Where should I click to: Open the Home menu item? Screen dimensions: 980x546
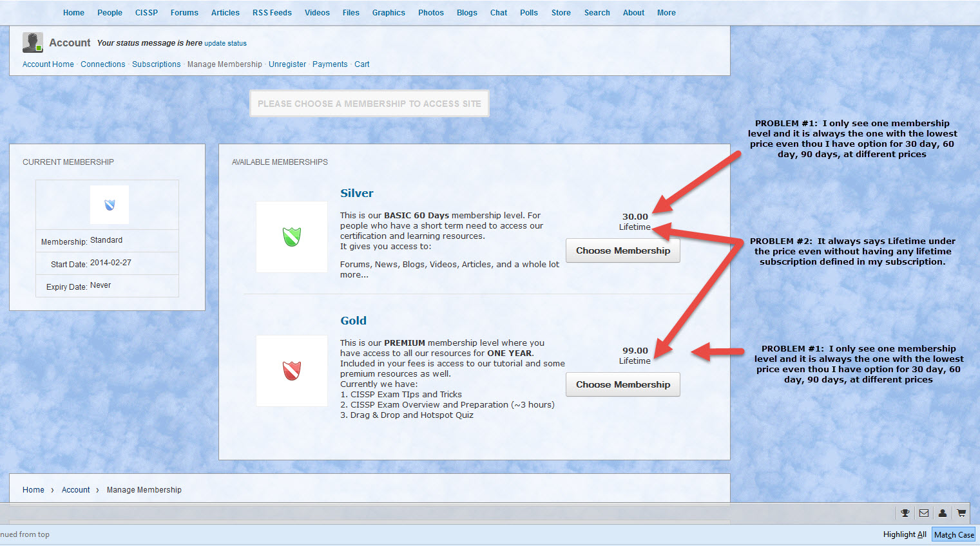pyautogui.click(x=73, y=13)
